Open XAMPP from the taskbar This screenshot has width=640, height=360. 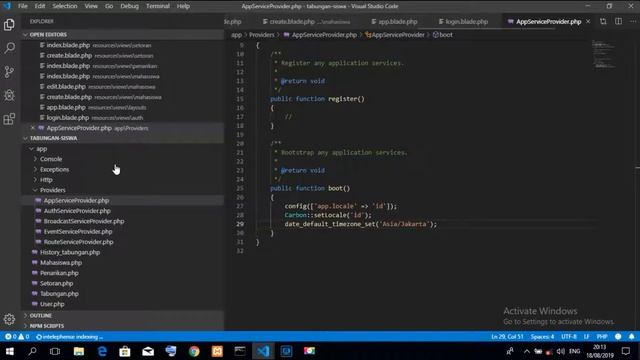217,351
